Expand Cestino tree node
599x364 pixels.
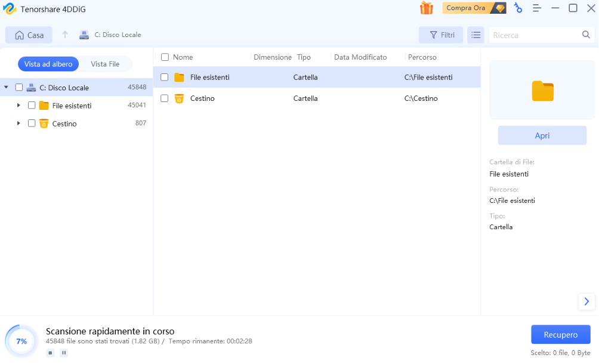[x=18, y=124]
